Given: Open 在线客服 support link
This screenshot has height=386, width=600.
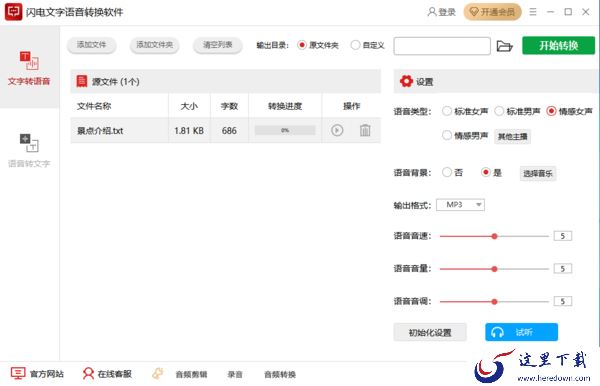Looking at the screenshot, I should pos(107,374).
